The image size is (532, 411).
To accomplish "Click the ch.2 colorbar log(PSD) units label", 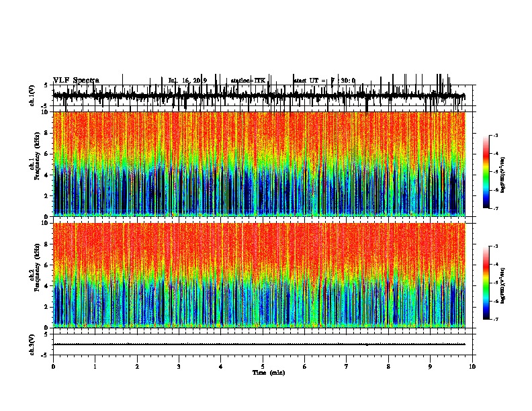I will pyautogui.click(x=502, y=285).
